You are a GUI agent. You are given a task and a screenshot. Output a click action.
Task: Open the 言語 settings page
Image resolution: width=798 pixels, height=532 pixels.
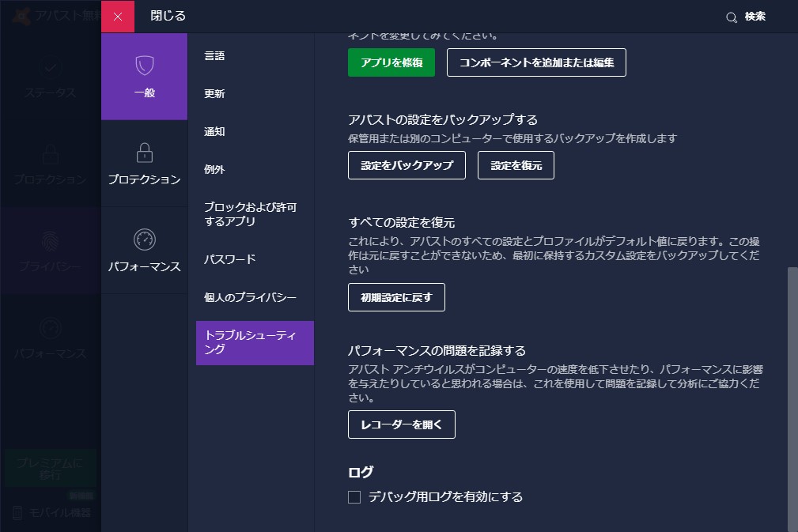214,55
